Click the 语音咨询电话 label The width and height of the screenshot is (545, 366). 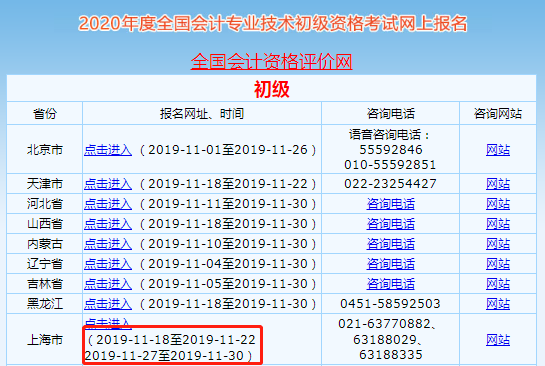tap(390, 135)
